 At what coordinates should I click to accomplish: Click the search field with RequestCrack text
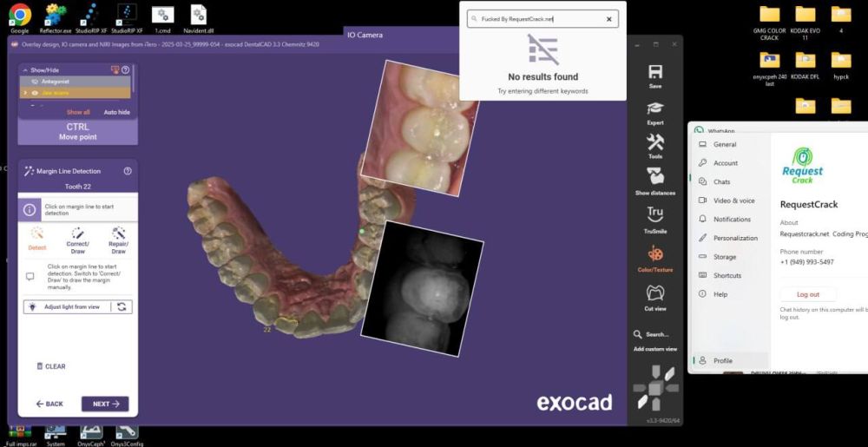538,18
